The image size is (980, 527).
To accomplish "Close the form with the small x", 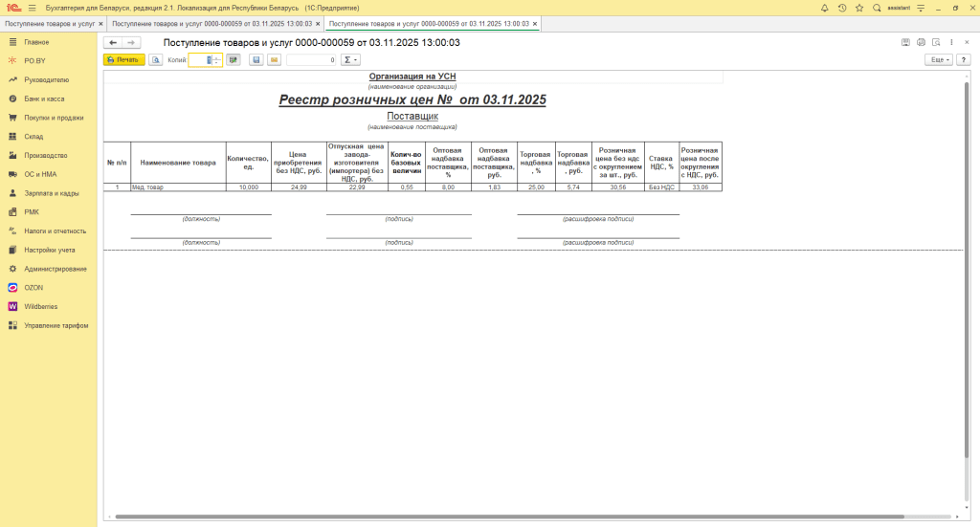I will click(967, 42).
